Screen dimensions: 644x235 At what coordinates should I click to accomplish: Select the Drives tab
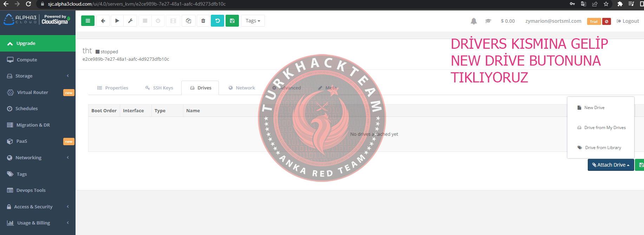[x=200, y=88]
